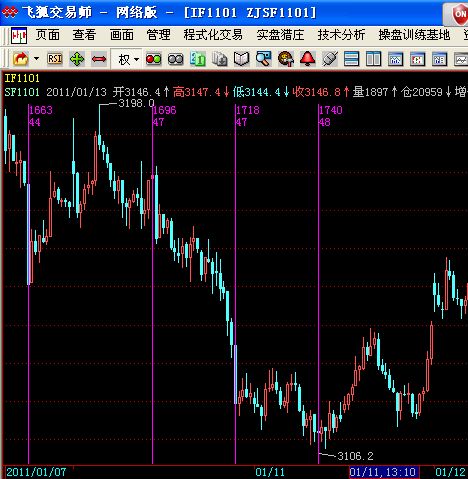The width and height of the screenshot is (468, 479).
Task: Open the 技术分析 menu
Action: tap(341, 35)
